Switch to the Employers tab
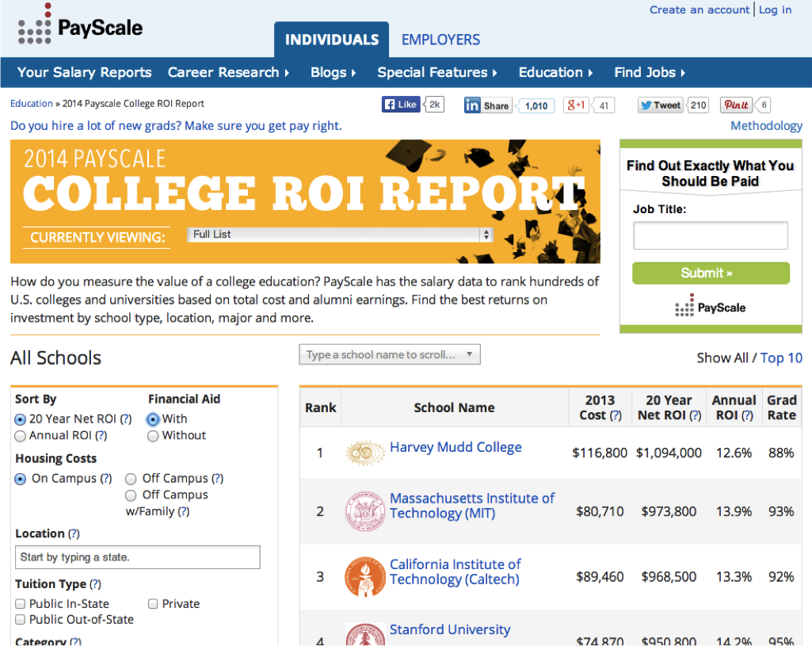The height and width of the screenshot is (646, 812). (440, 40)
